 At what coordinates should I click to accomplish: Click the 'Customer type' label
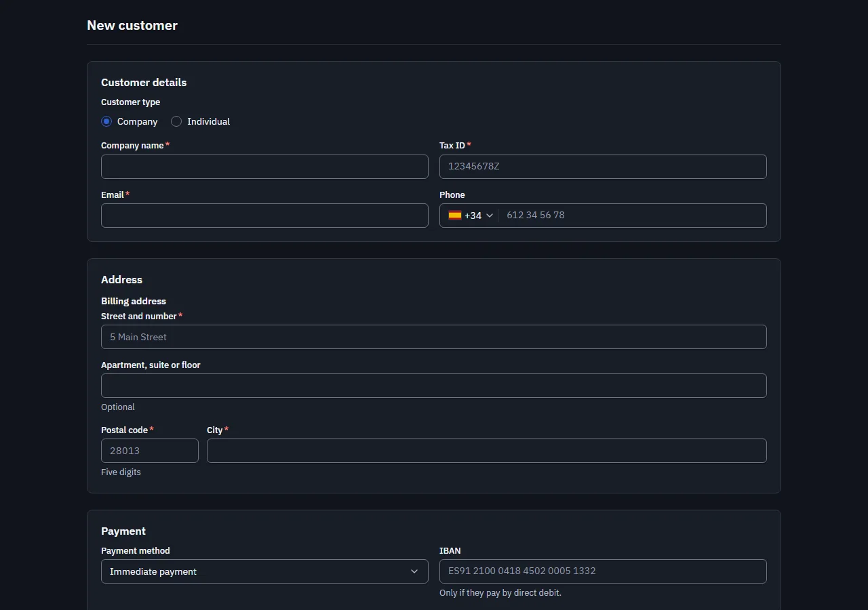(131, 102)
